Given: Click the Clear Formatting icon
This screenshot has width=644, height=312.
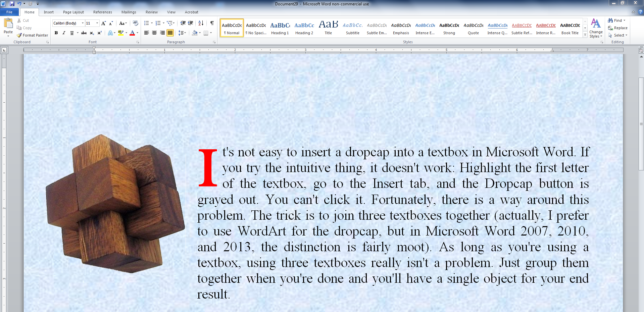Looking at the screenshot, I should 136,23.
